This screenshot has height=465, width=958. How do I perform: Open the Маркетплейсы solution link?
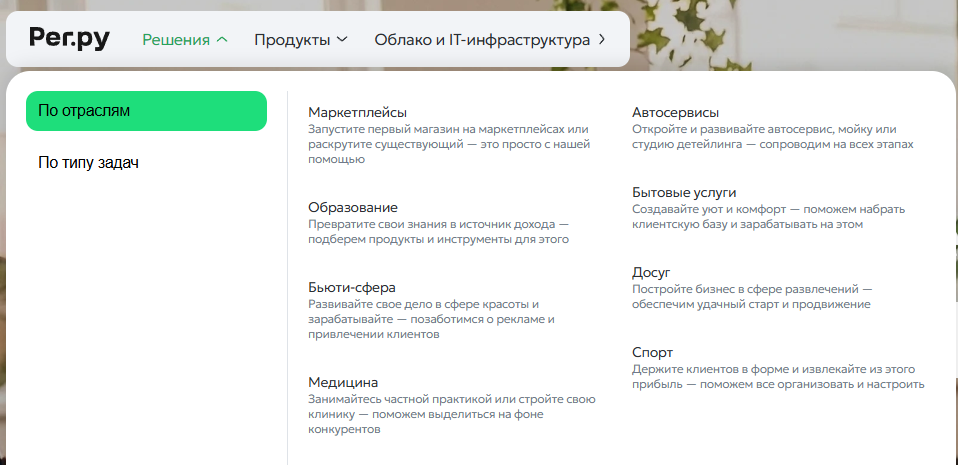pyautogui.click(x=357, y=112)
